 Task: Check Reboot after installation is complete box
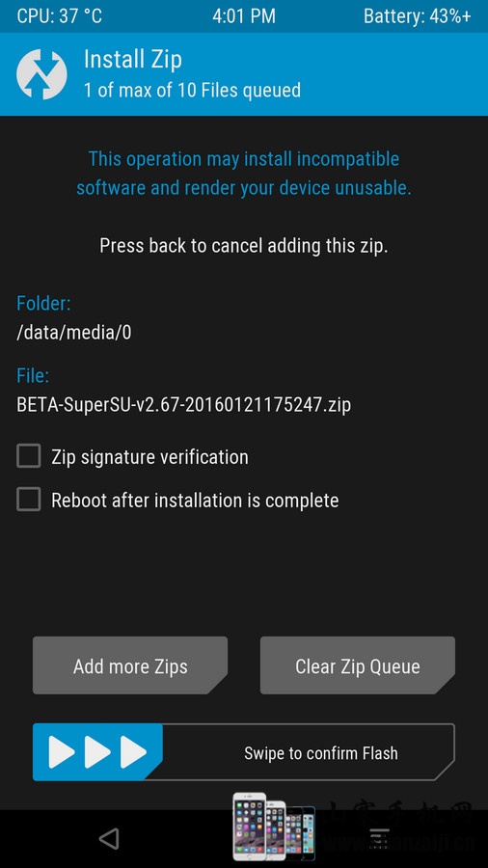29,500
